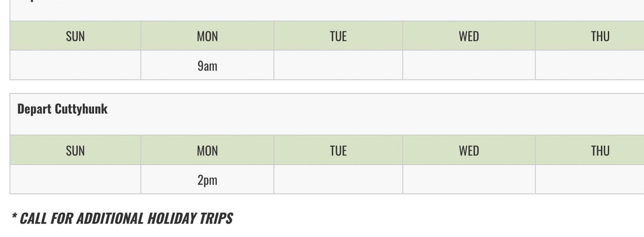Click WED header in Depart Cuttyhunk table
Viewport: 644px width, 237px height.
(x=469, y=150)
